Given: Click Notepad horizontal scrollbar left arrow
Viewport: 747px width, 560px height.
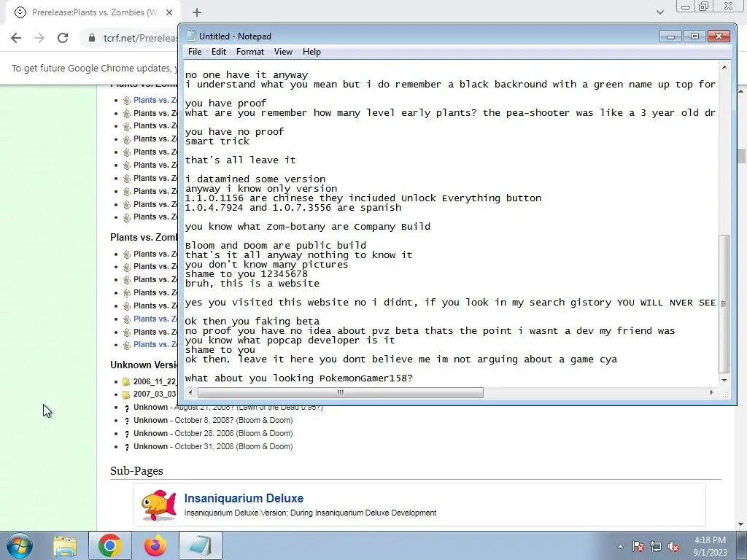Looking at the screenshot, I should [x=190, y=393].
